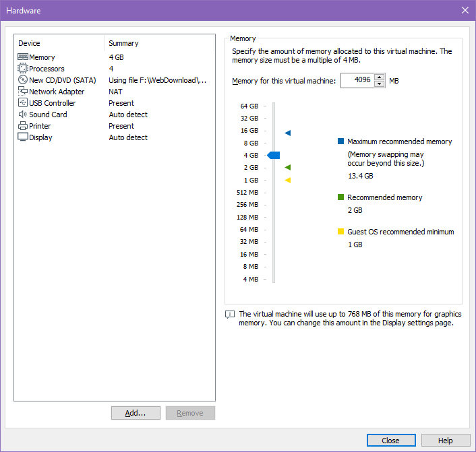This screenshot has width=476, height=452.
Task: Increase memory with the up spinner arrow
Action: click(379, 77)
